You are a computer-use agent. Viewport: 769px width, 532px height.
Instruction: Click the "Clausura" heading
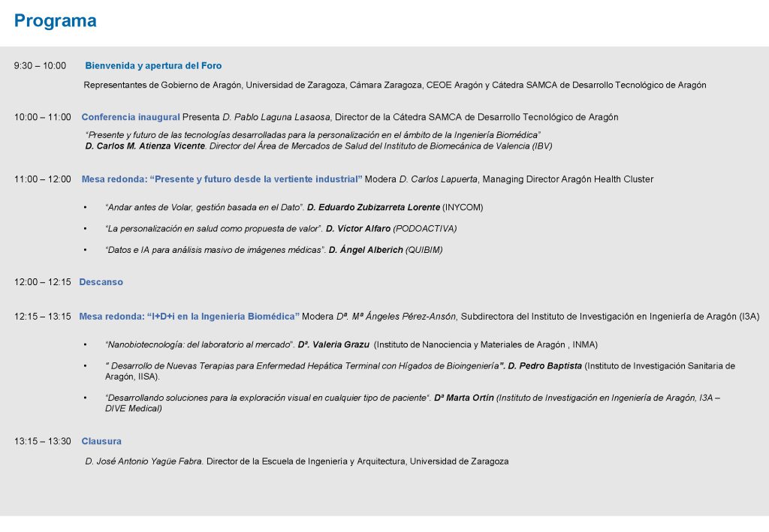[101, 441]
